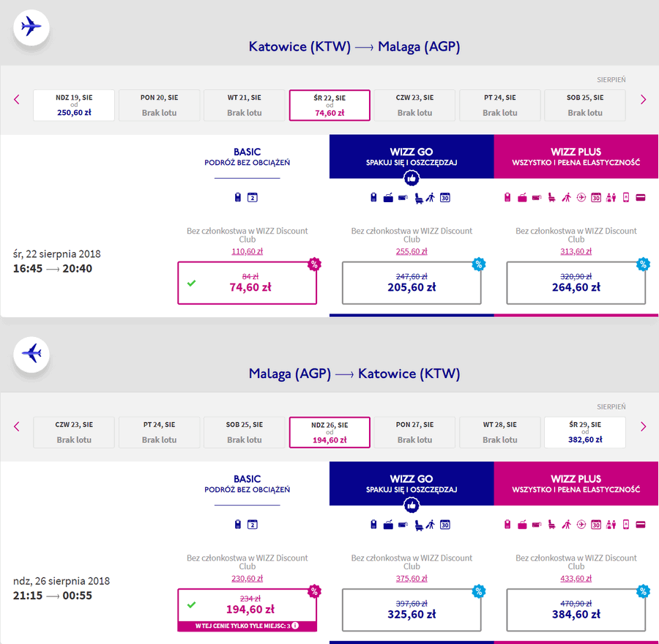Screen dimensions: 659x644
Task: Click percent discount badge on outbound 205,60 zł fare
Action: pyautogui.click(x=479, y=264)
